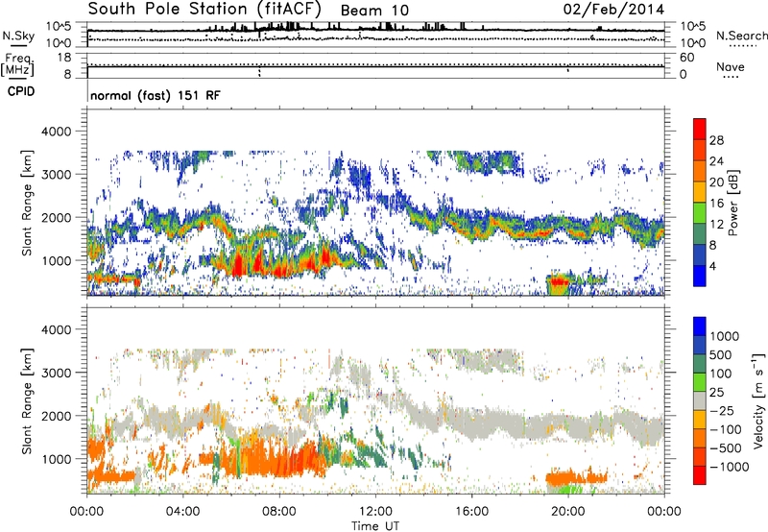Click the '12:00' time axis label

click(375, 512)
